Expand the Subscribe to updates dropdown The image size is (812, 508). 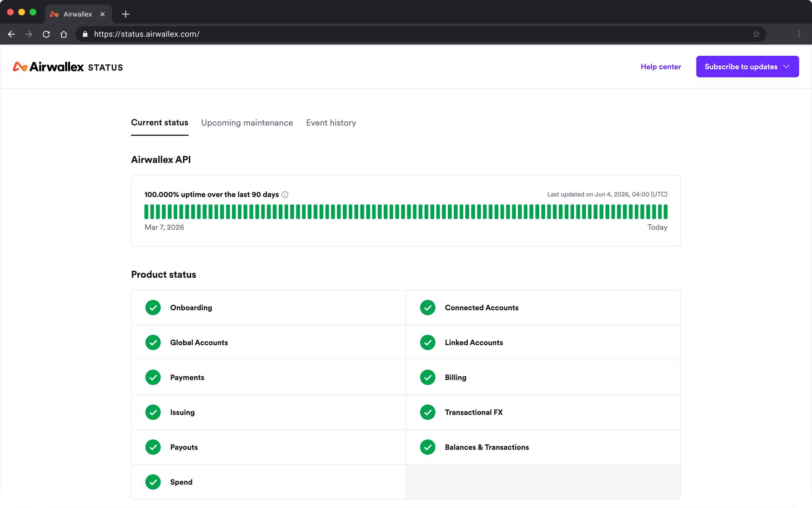[x=747, y=66]
